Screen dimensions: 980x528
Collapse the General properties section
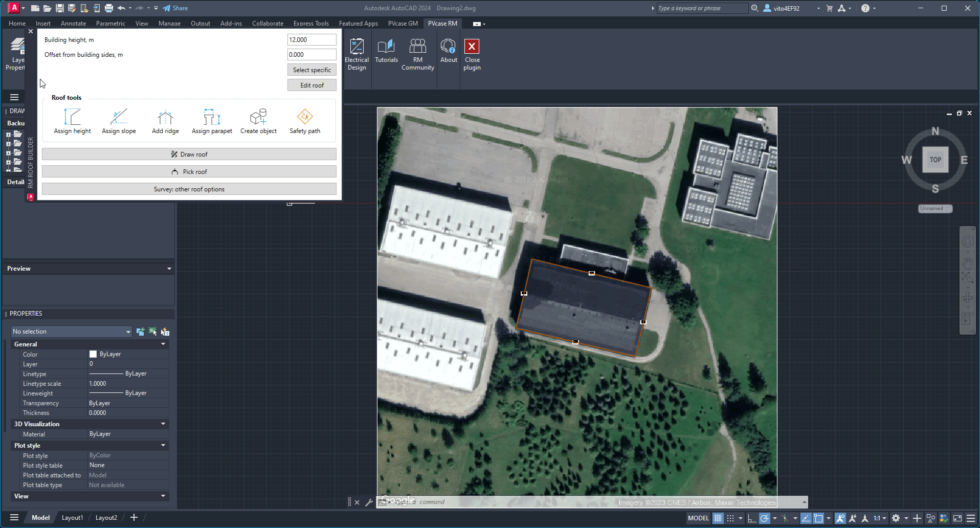click(163, 344)
